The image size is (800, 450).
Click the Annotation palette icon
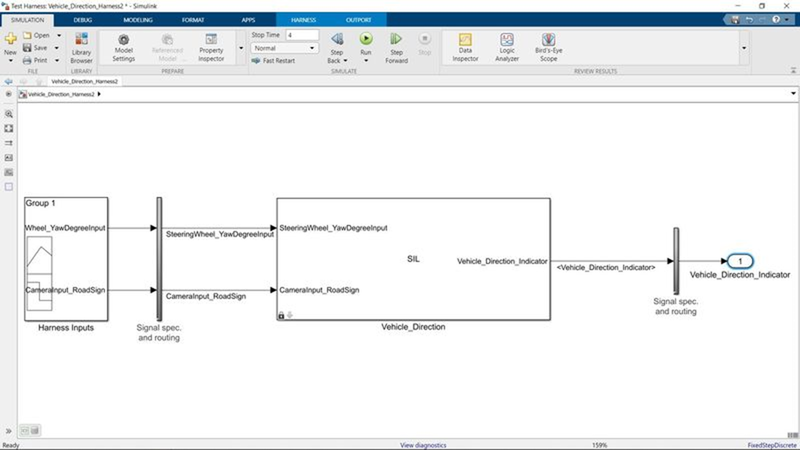click(9, 158)
